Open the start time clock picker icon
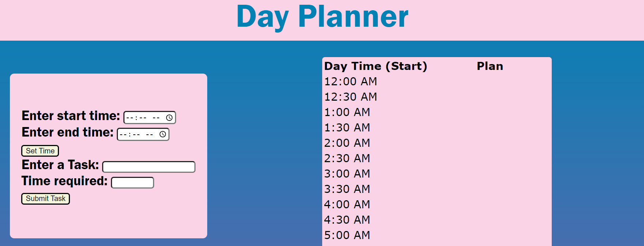The image size is (644, 246). coord(170,118)
